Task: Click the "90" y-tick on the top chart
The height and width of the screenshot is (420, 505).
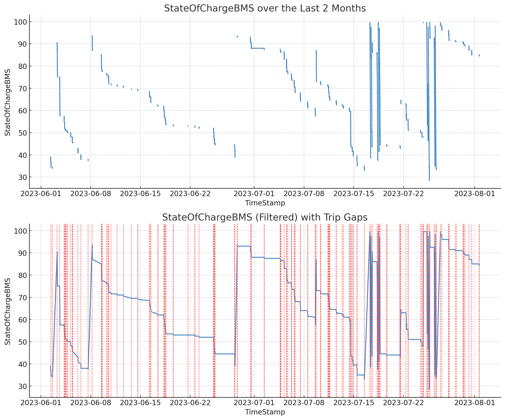Action: [23, 44]
